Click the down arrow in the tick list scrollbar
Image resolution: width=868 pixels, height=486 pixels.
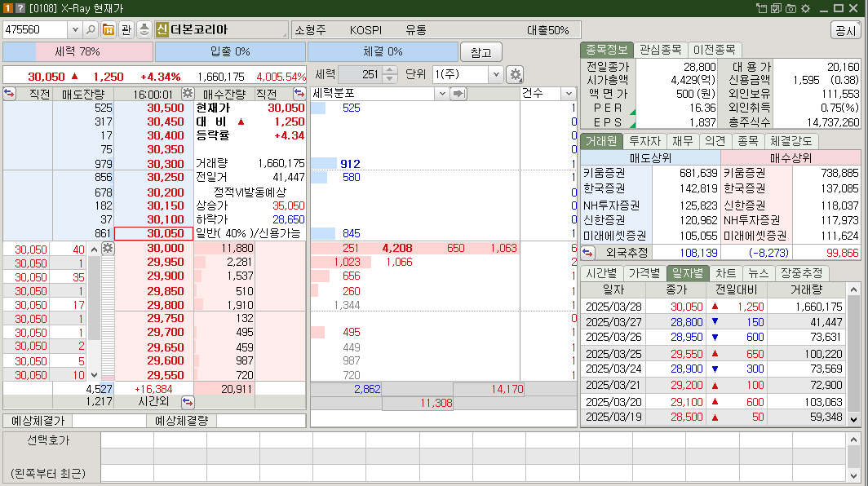click(x=94, y=375)
